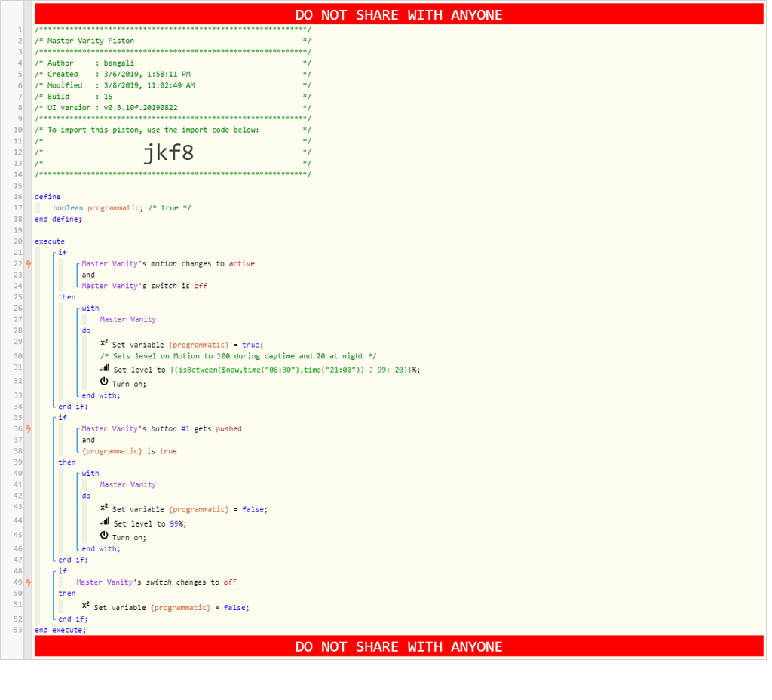Click the level bars icon beside Set level to 99%
Image resolution: width=772 pixels, height=700 pixels.
pyautogui.click(x=105, y=522)
